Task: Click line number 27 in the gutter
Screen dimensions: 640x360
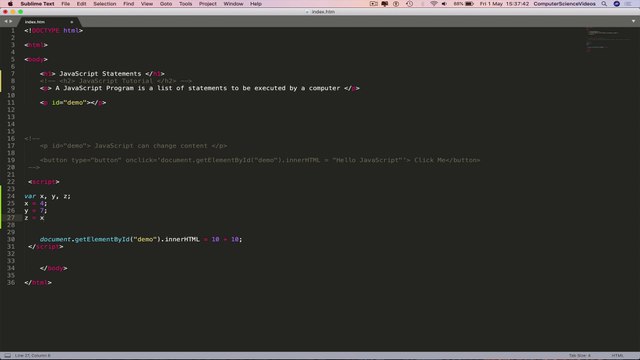Action: coord(11,218)
